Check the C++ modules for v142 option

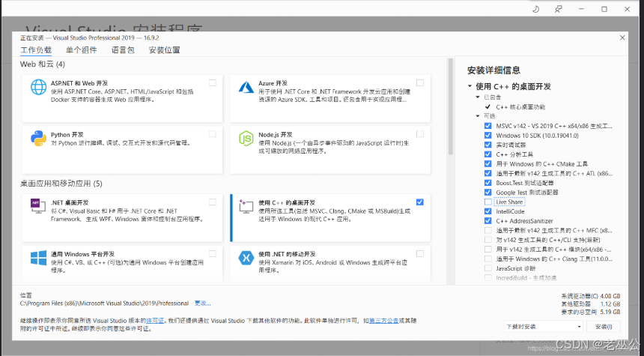coord(488,249)
